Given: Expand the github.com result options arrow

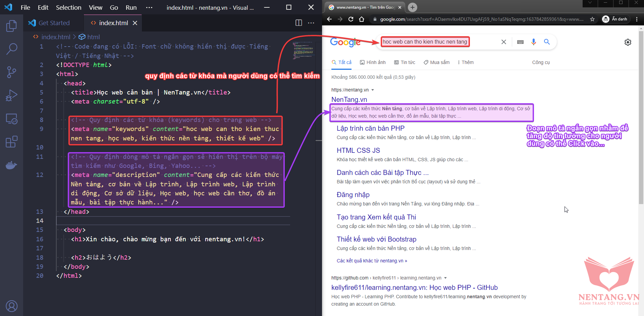Looking at the screenshot, I should [x=445, y=278].
